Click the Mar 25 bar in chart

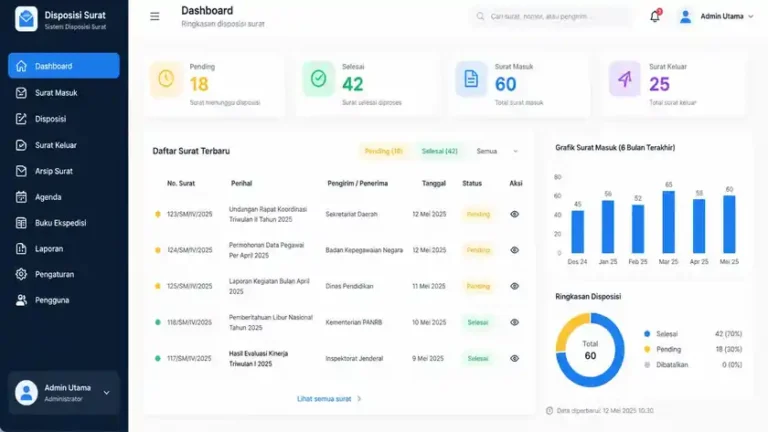(x=669, y=222)
